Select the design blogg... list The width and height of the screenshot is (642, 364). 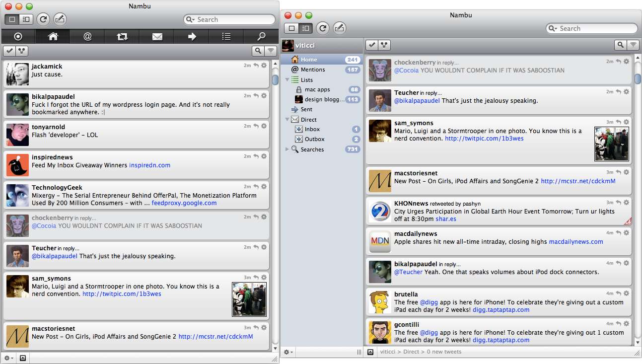click(322, 99)
